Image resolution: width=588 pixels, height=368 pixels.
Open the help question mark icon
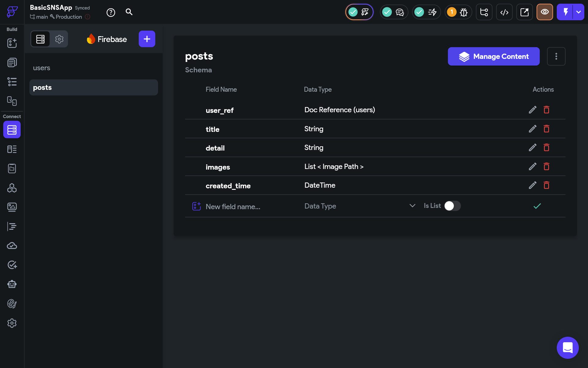[x=111, y=12]
